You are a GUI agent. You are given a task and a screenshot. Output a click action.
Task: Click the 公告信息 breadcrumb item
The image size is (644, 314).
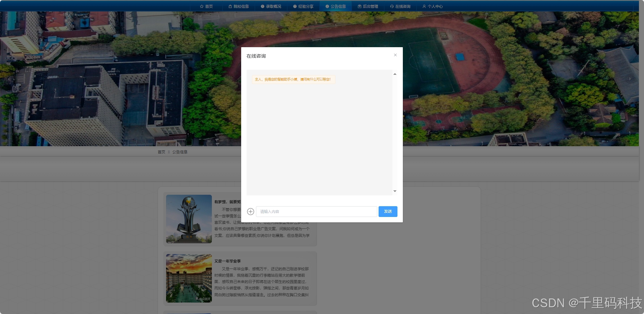coord(180,152)
